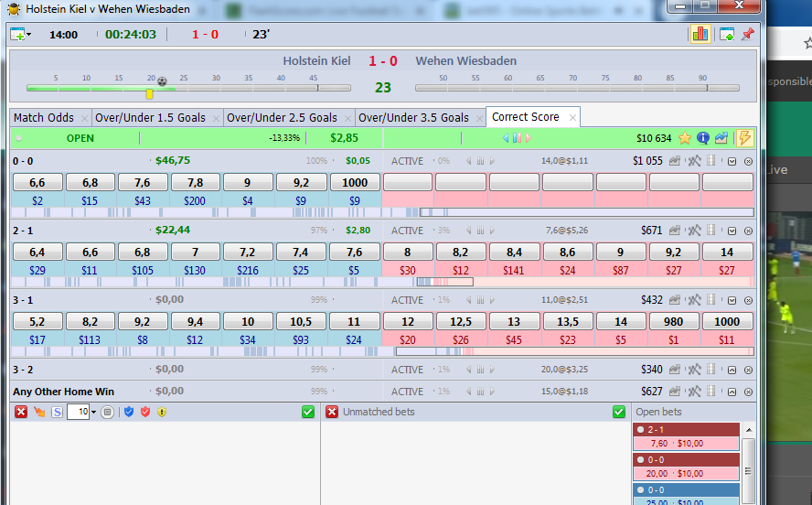Image resolution: width=812 pixels, height=505 pixels.
Task: Click the yellow warning shield icon
Action: pyautogui.click(x=162, y=412)
